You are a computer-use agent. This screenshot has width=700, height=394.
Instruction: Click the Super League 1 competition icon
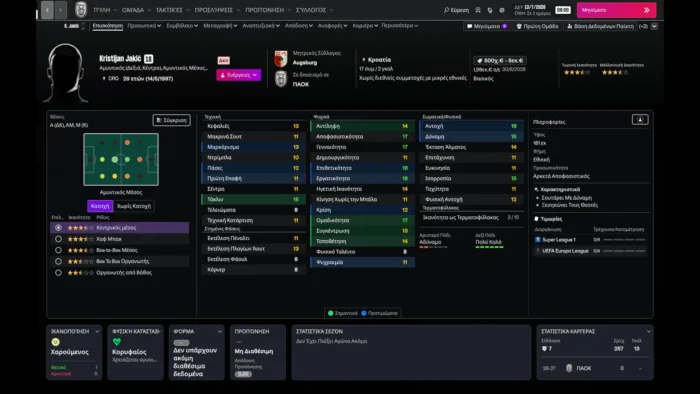(x=538, y=240)
